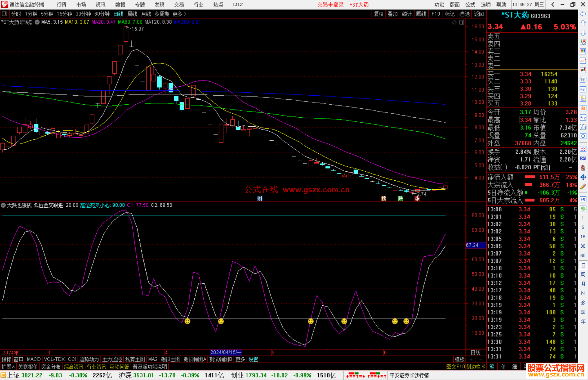Click the candlestick chart icon in sidebar
Image resolution: width=588 pixels, height=380 pixels.
[x=583, y=70]
